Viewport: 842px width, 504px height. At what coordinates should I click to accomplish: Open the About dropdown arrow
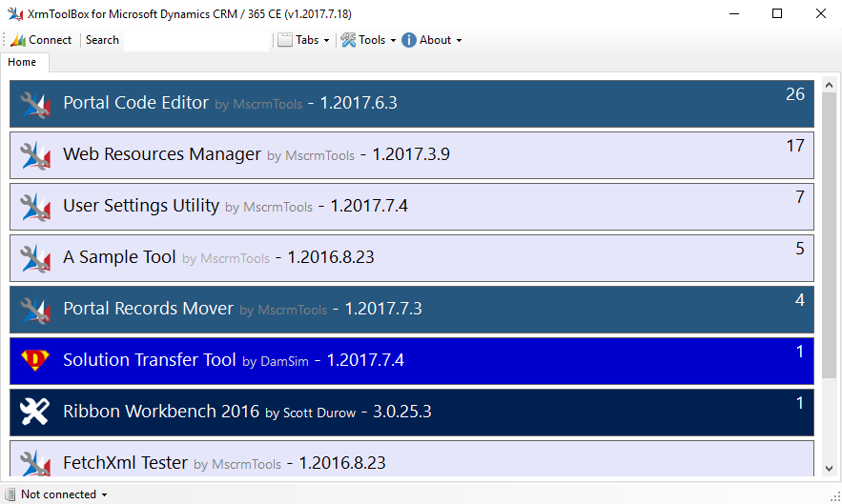[x=459, y=40]
